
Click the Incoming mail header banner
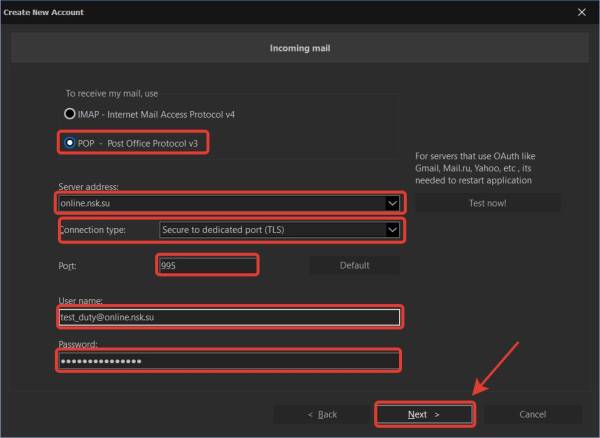pyautogui.click(x=300, y=48)
